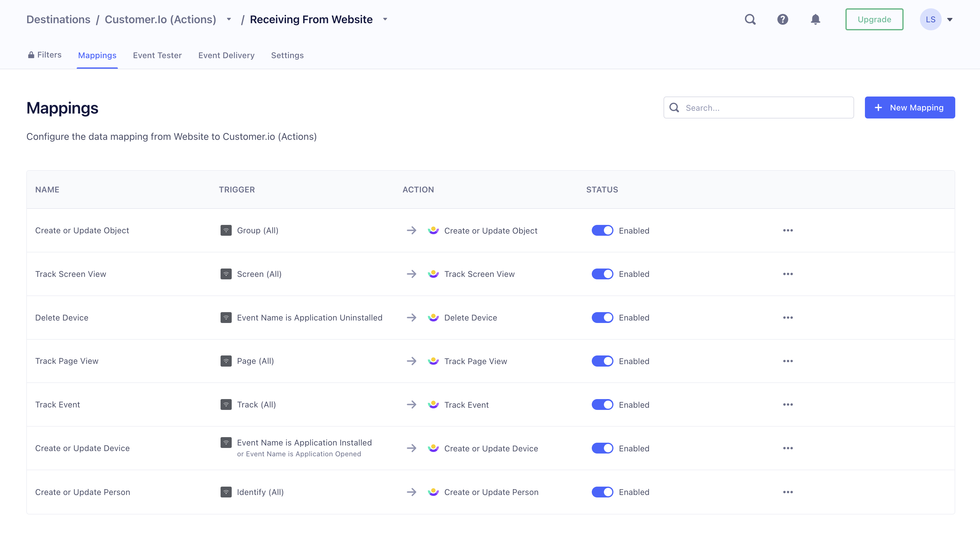Toggle off the Track Event mapping

point(602,405)
